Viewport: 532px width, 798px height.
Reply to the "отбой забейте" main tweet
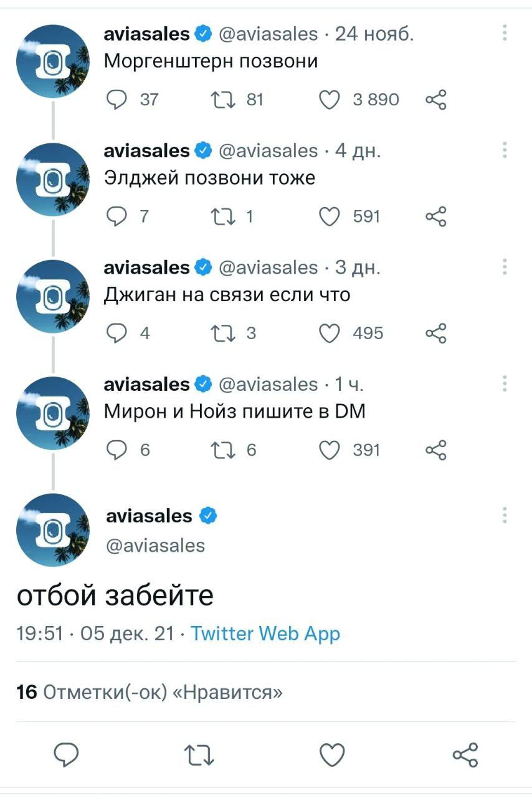click(x=66, y=755)
